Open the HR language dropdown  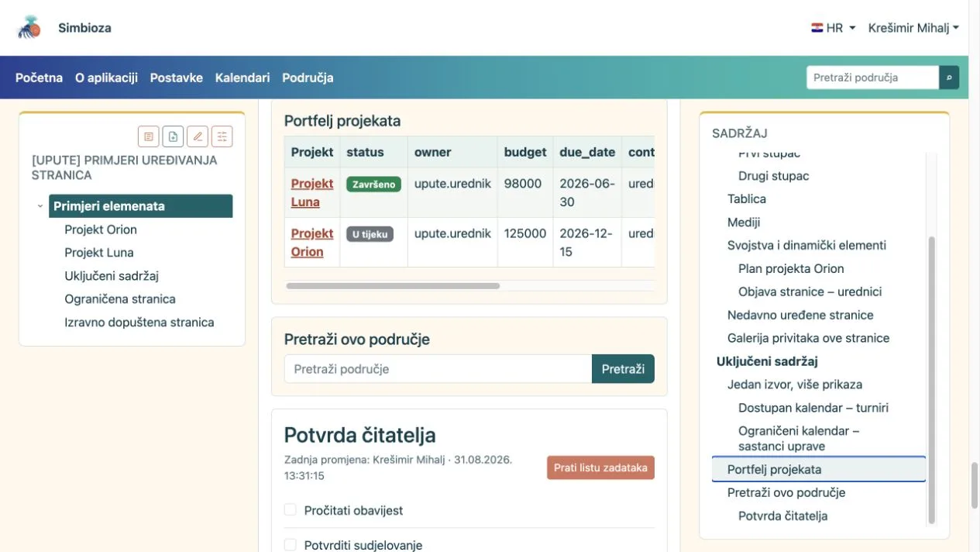click(834, 28)
